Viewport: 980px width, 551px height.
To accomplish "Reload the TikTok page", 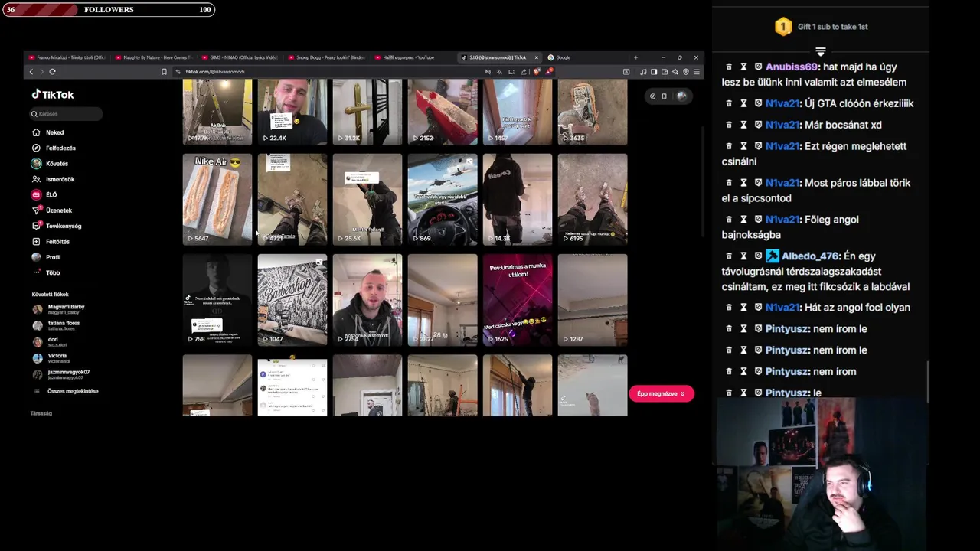I will [52, 72].
